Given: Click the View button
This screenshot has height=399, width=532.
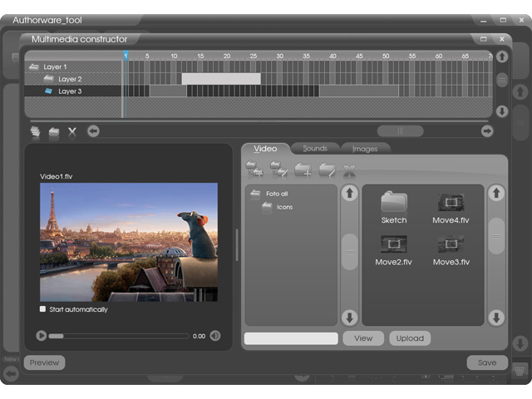Looking at the screenshot, I should (363, 338).
